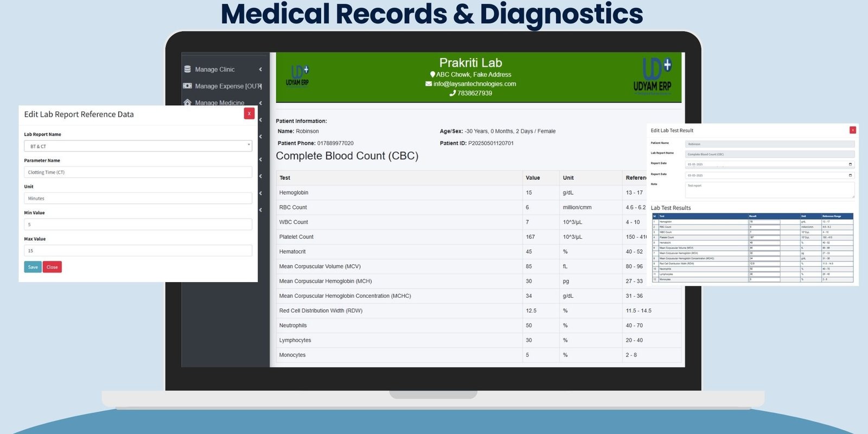This screenshot has width=868, height=434.
Task: Open calendar picker on first Report Date field
Action: point(850,164)
